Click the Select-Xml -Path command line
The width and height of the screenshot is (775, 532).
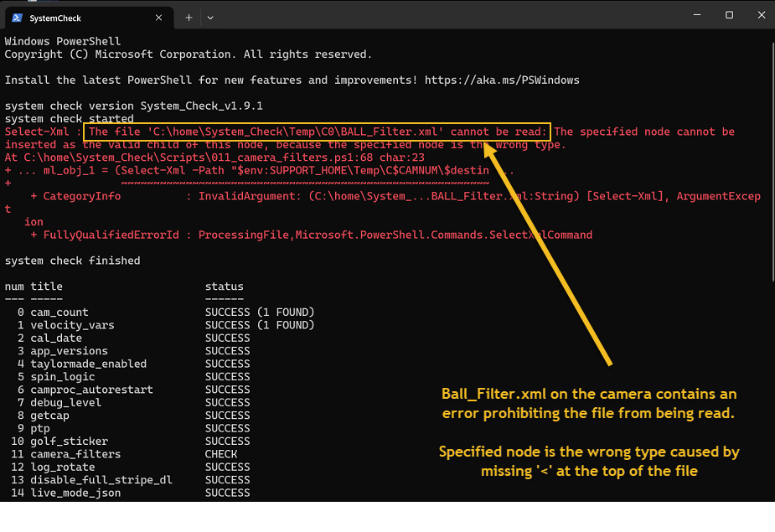pyautogui.click(x=260, y=171)
